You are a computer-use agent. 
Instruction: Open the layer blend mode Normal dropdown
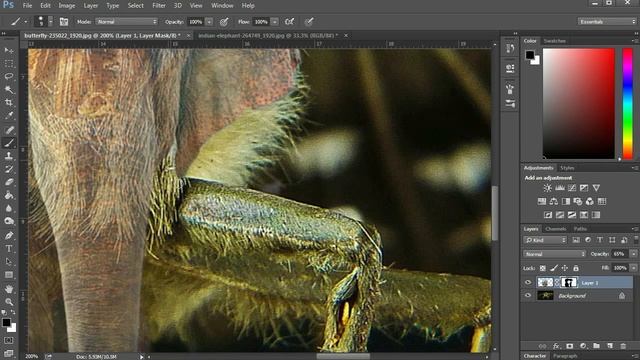click(555, 254)
